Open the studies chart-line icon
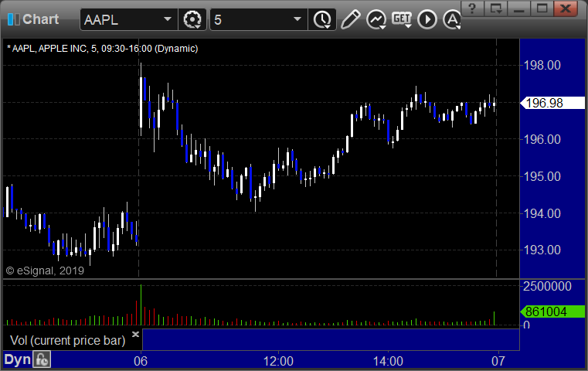 click(x=376, y=19)
